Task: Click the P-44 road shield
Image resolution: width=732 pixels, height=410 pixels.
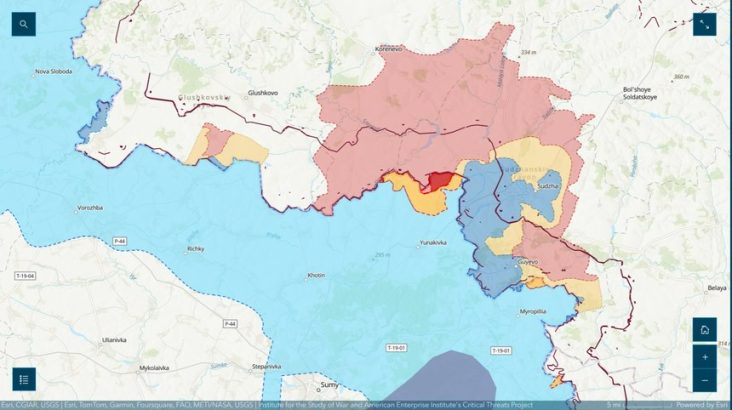Action: (x=230, y=324)
